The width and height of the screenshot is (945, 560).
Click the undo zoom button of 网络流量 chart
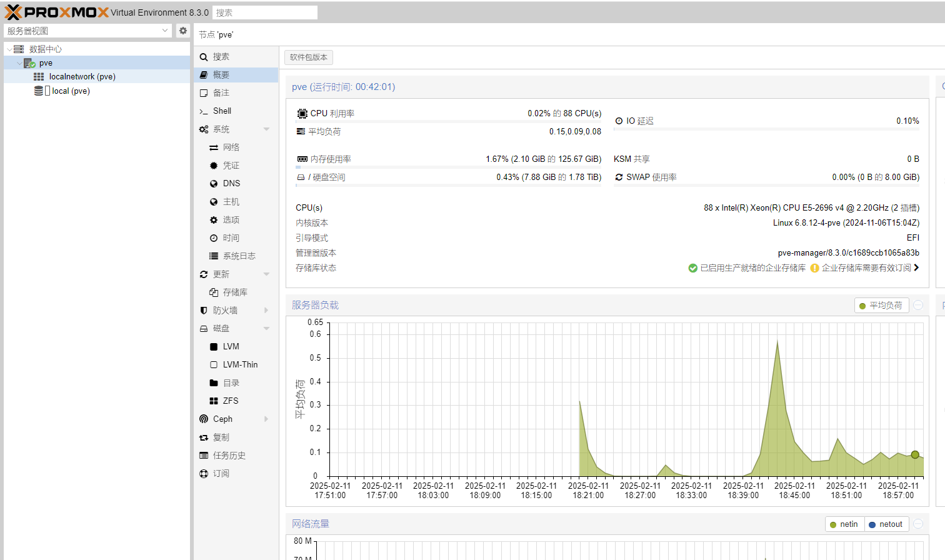point(918,524)
